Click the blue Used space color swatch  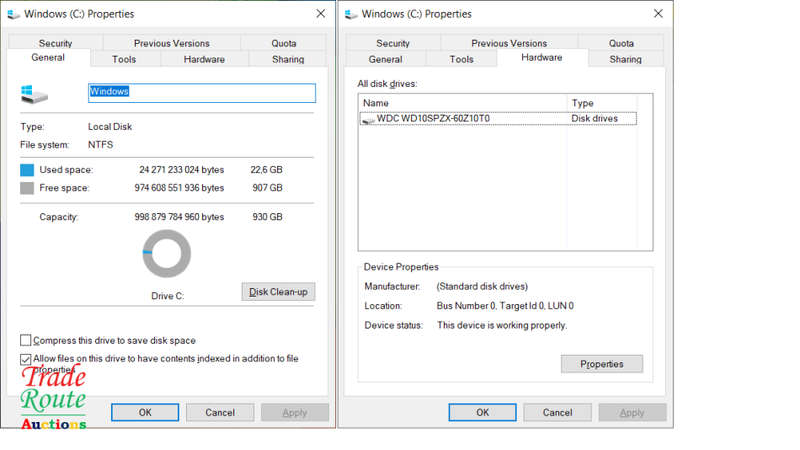(x=27, y=170)
